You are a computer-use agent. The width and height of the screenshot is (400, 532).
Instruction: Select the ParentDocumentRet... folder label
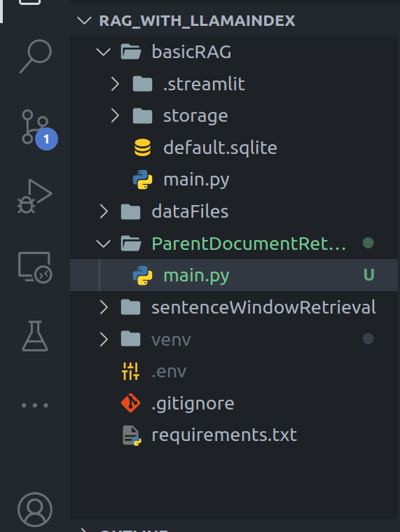(x=249, y=244)
